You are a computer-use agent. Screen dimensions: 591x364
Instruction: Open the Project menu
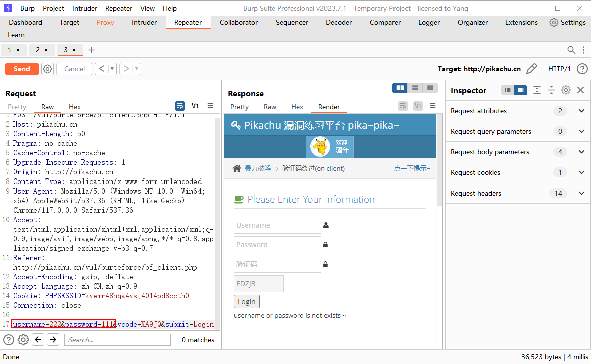[x=53, y=8]
